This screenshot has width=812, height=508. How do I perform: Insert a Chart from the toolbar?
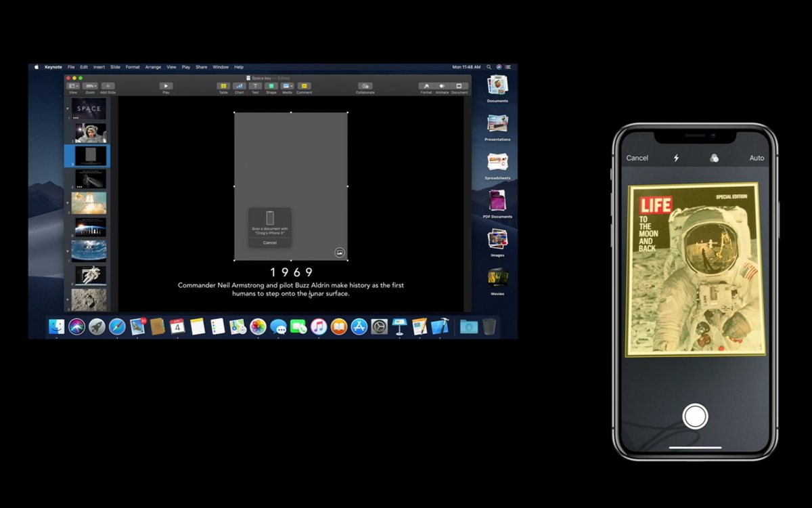point(240,86)
